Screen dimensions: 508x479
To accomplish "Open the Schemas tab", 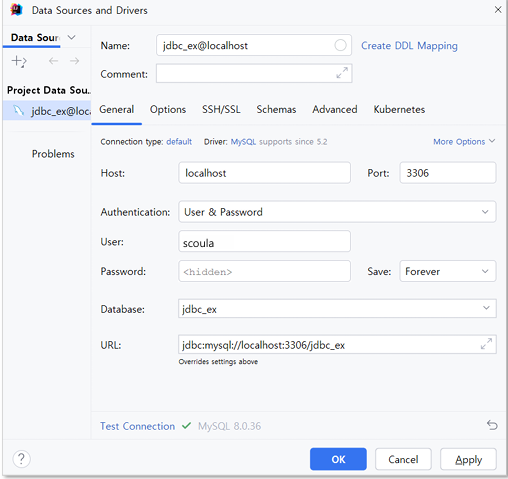I will tap(276, 109).
